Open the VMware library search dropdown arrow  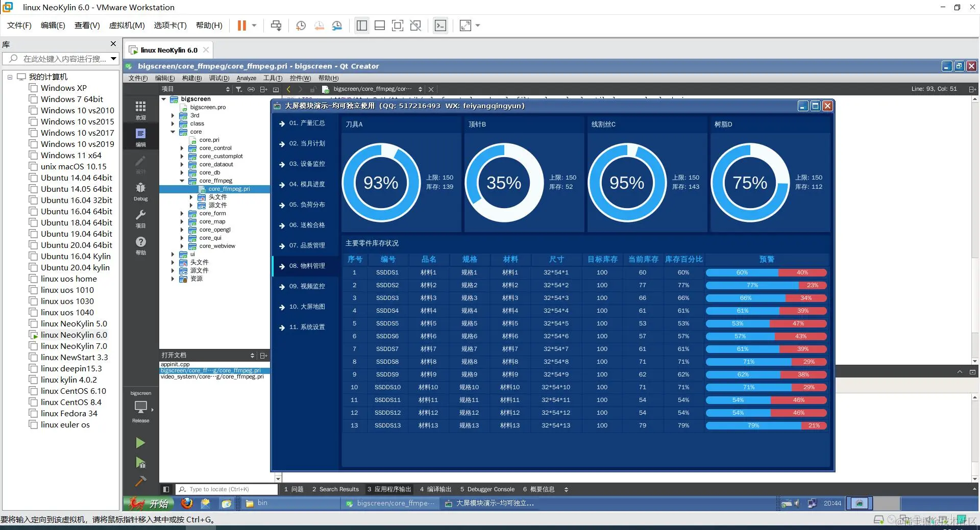tap(113, 59)
